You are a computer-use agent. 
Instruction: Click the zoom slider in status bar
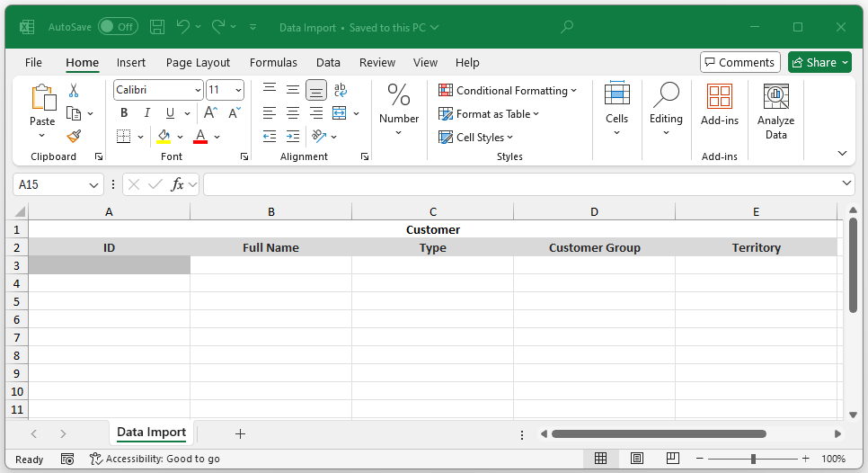753,459
